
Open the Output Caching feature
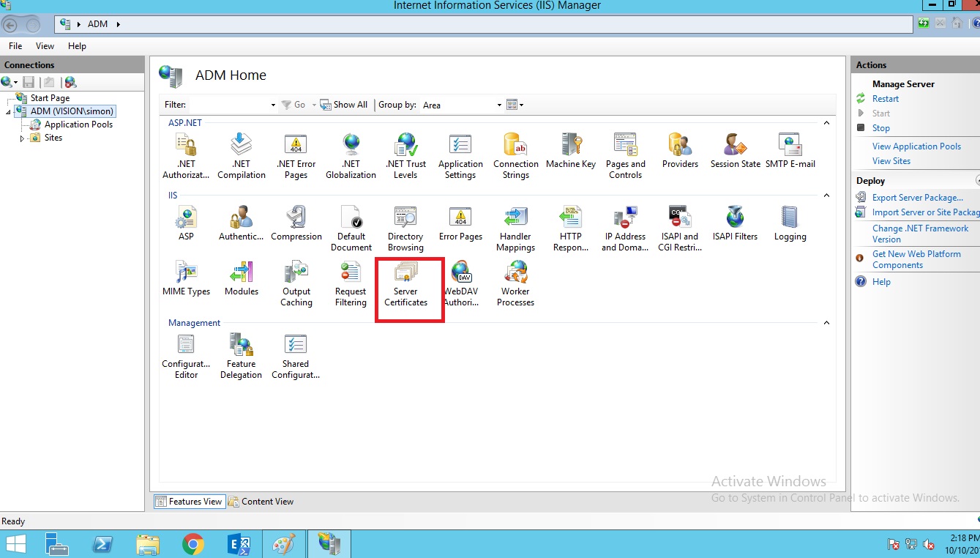[x=296, y=283]
